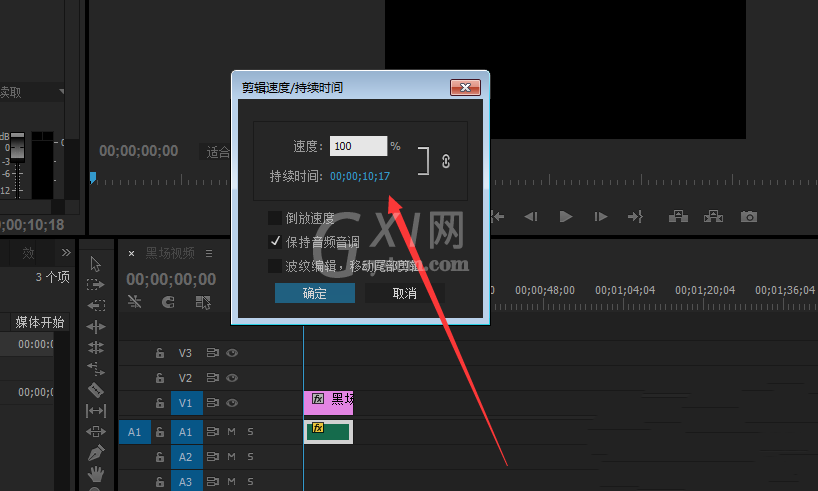Select the 黑场 video clip on V1
The width and height of the screenshot is (818, 491).
click(x=328, y=403)
